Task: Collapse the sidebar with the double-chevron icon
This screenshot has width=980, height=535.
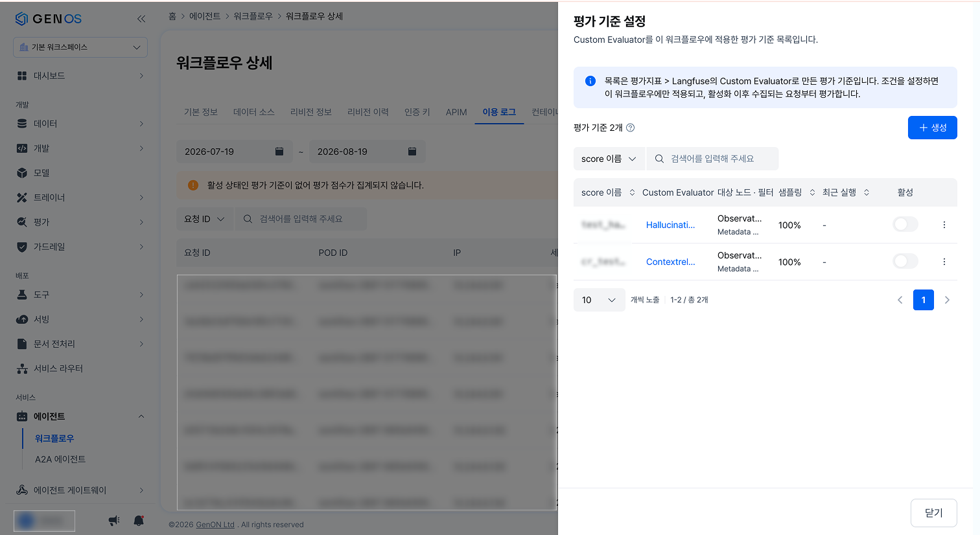Action: coord(141,19)
